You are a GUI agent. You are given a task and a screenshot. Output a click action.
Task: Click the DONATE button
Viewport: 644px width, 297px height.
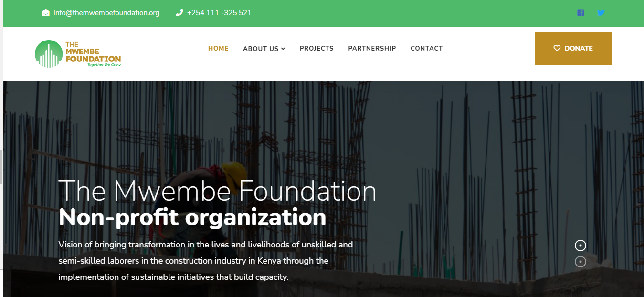(573, 49)
